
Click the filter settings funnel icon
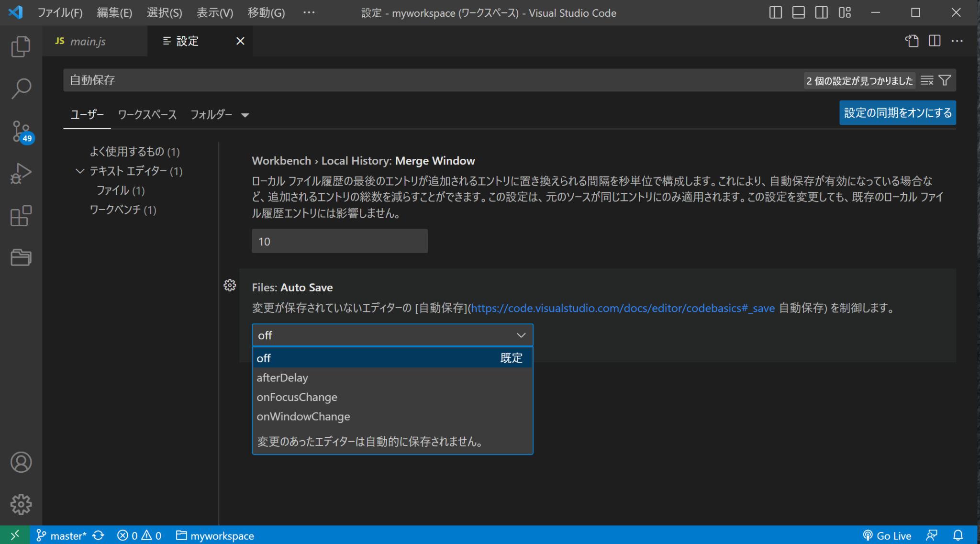(x=945, y=80)
